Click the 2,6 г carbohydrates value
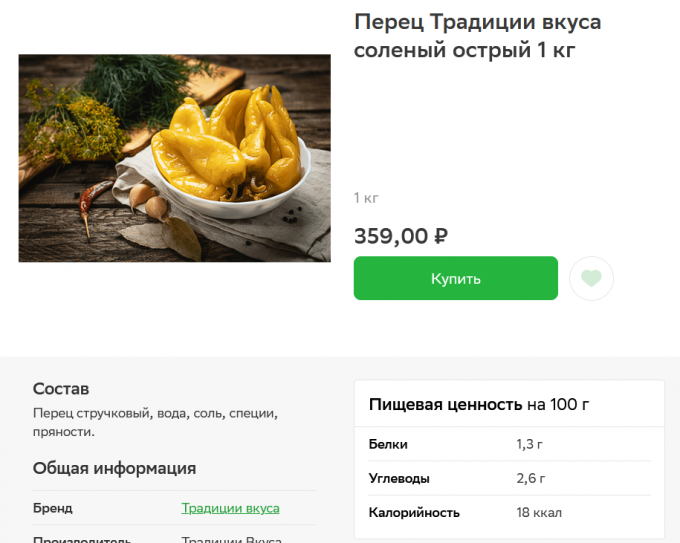 tap(530, 478)
